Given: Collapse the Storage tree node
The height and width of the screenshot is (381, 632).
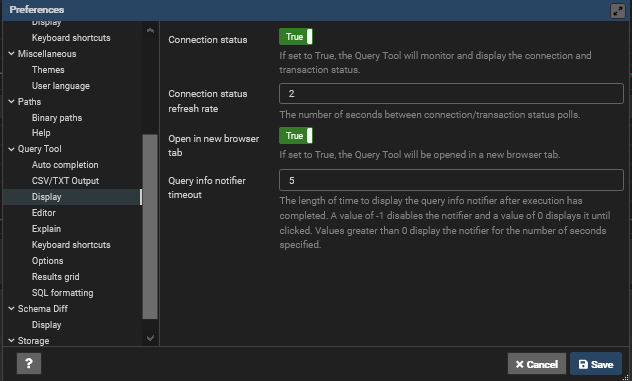Looking at the screenshot, I should tap(11, 341).
